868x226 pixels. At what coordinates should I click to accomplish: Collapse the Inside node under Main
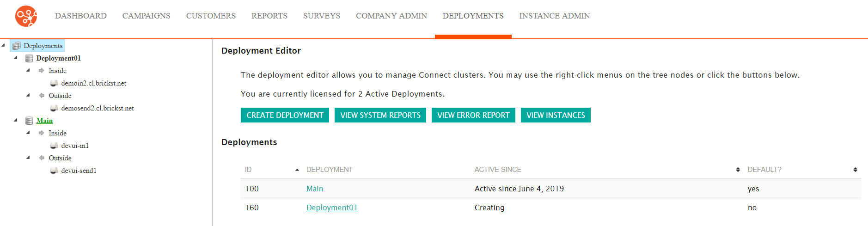[28, 133]
